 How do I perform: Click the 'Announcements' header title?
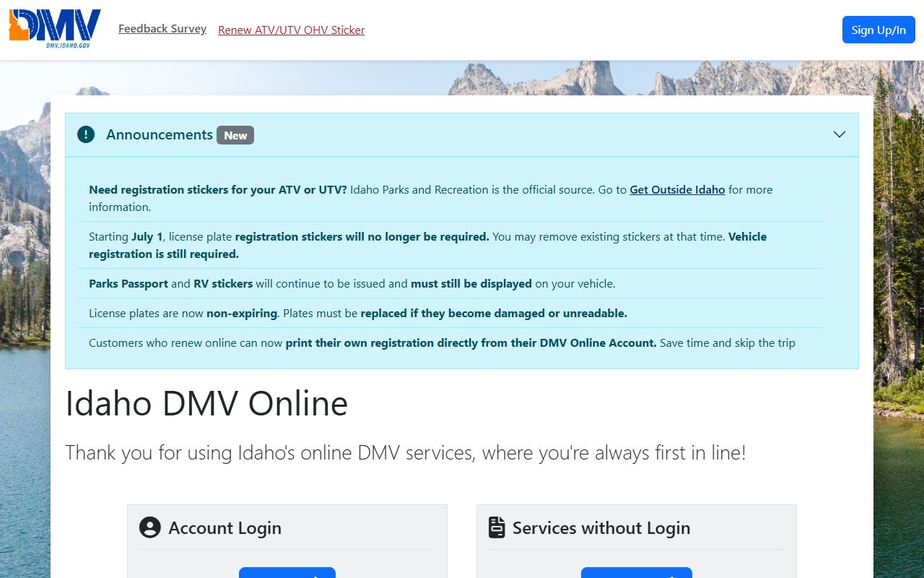160,134
